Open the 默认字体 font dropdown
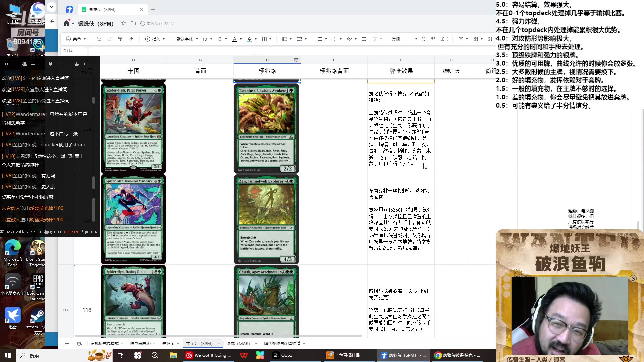 coord(187,39)
